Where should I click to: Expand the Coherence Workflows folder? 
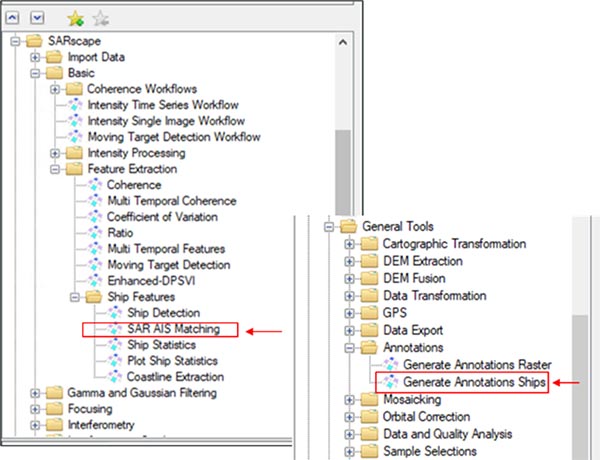[x=55, y=89]
